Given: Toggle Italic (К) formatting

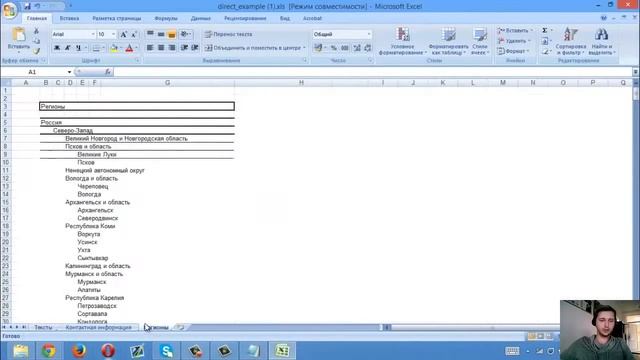Looking at the screenshot, I should (x=68, y=48).
